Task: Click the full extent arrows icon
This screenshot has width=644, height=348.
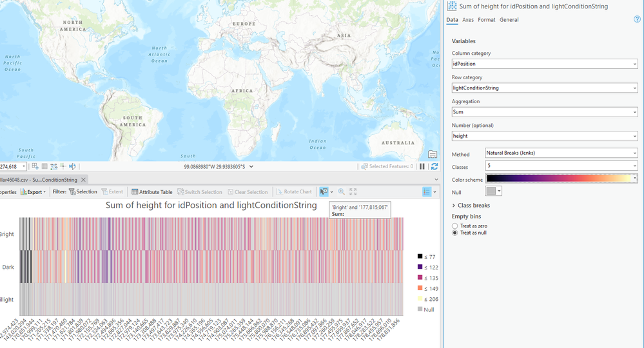Action: [x=353, y=192]
